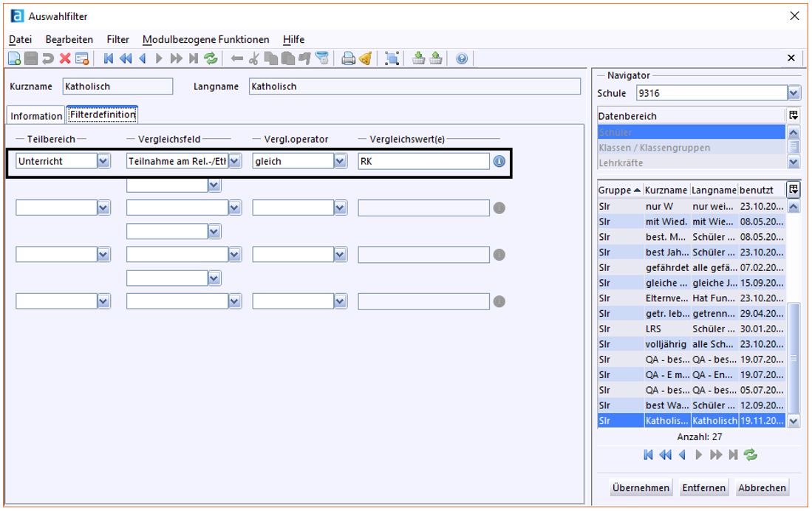Click the Vergleichswert field containing RK
Viewport: 812px width, 511px height.
pos(423,161)
